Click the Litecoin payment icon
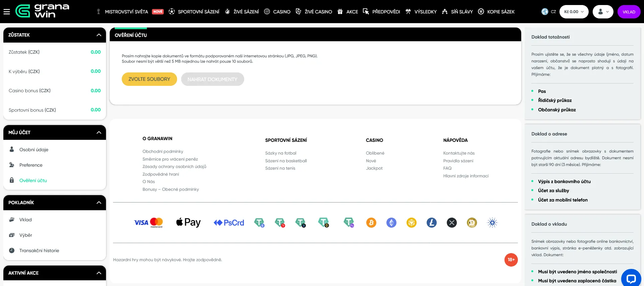Screen dimensions: 644x286 coord(432,223)
